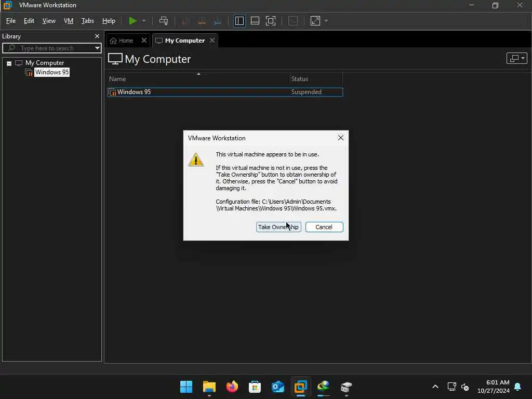Image resolution: width=532 pixels, height=399 pixels.
Task: Open the notifications bell icon
Action: tap(518, 387)
